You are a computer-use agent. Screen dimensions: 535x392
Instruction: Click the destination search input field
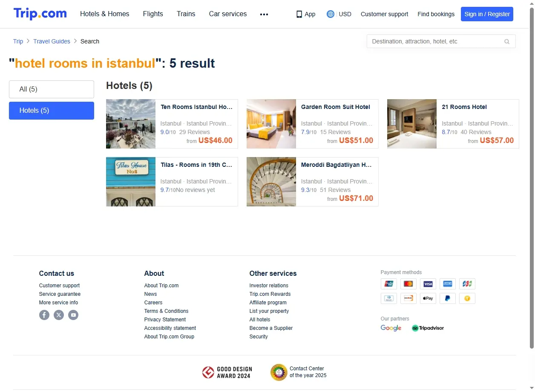pyautogui.click(x=441, y=41)
